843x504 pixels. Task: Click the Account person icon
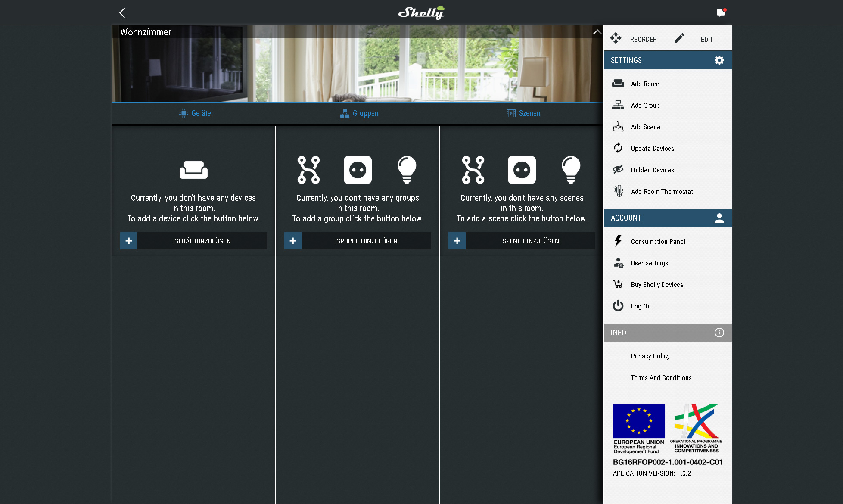coord(719,218)
